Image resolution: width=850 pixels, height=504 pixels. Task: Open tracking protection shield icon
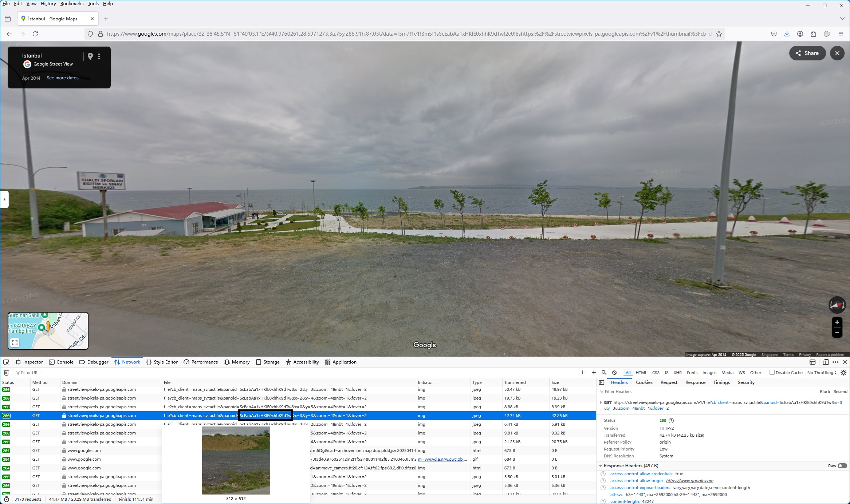click(x=90, y=34)
